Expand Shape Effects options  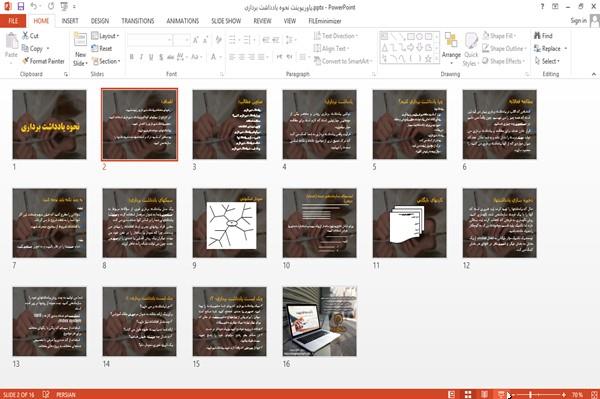click(504, 61)
